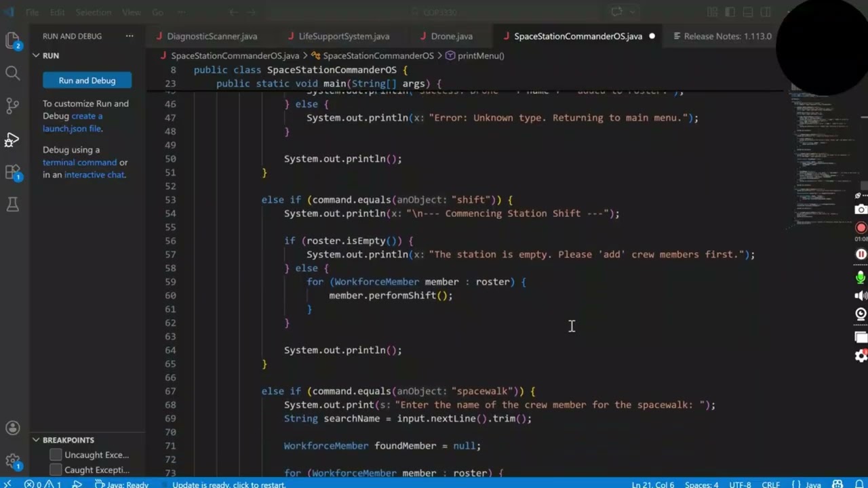Click the green microphone icon in overlay
Image resolution: width=868 pixels, height=488 pixels.
pyautogui.click(x=861, y=277)
